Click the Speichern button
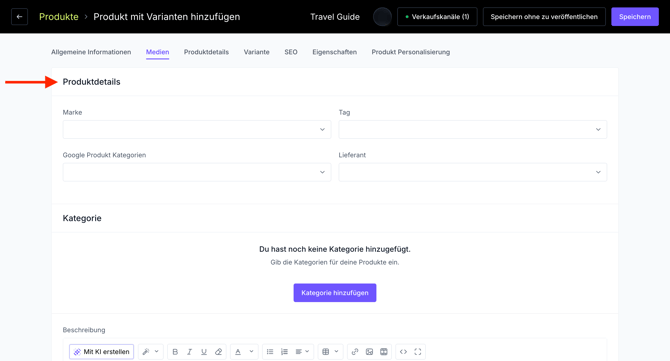Viewport: 670px width, 361px height. pos(635,17)
